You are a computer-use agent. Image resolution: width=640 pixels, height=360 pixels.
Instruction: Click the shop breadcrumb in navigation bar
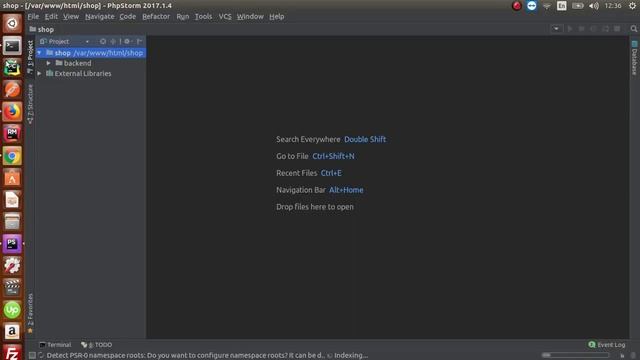click(x=42, y=29)
